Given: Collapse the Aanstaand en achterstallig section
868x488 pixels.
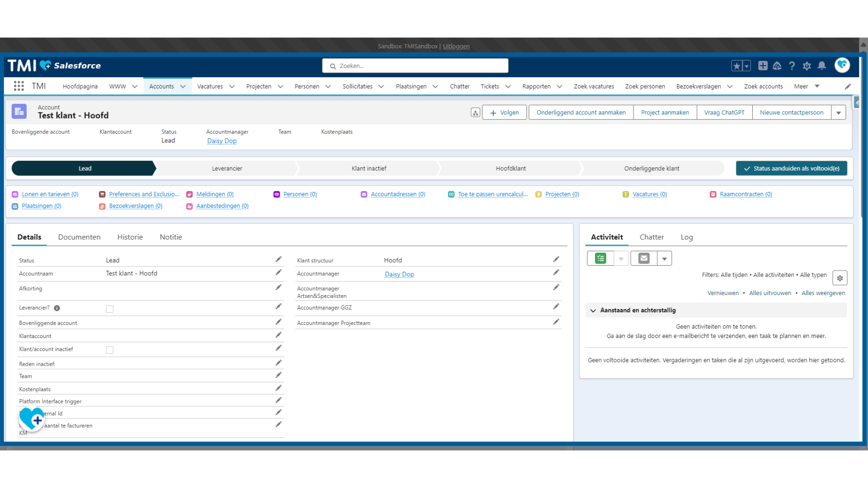Looking at the screenshot, I should 593,310.
